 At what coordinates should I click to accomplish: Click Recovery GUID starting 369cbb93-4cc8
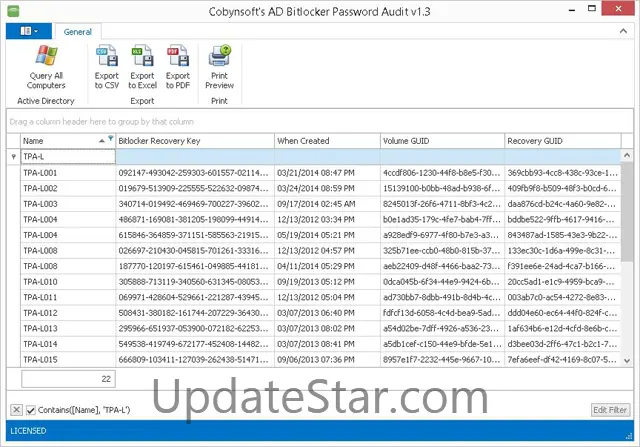pyautogui.click(x=562, y=173)
